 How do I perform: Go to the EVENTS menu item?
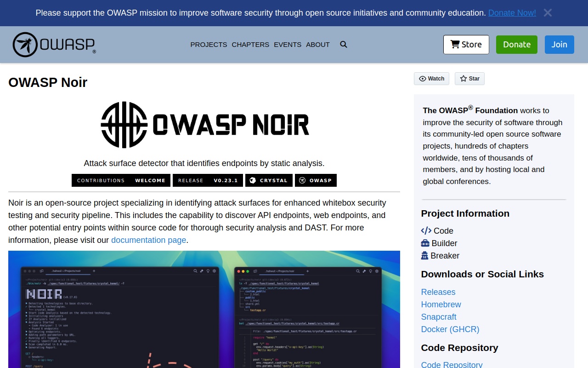(288, 45)
